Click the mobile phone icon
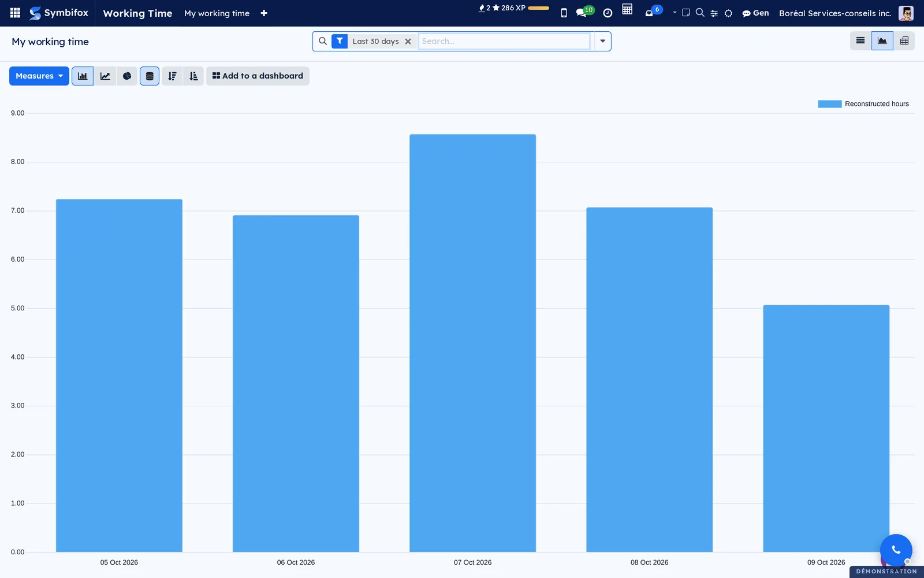Viewport: 924px width, 578px height. pyautogui.click(x=564, y=13)
